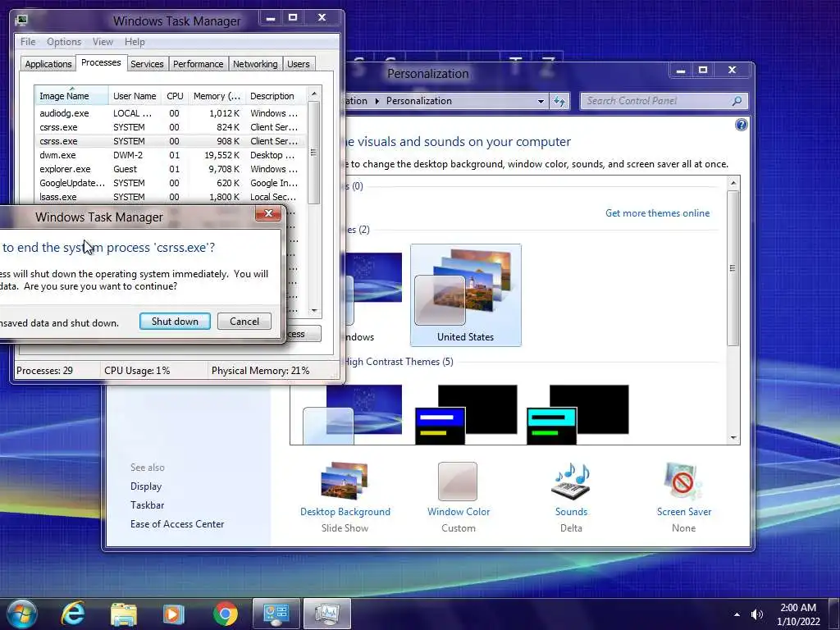
Task: Open Desktop Background slide show settings
Action: tap(345, 497)
